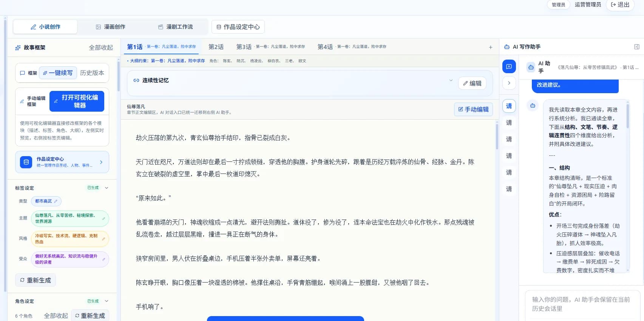Open the 漫剧工作流 tab

175,27
